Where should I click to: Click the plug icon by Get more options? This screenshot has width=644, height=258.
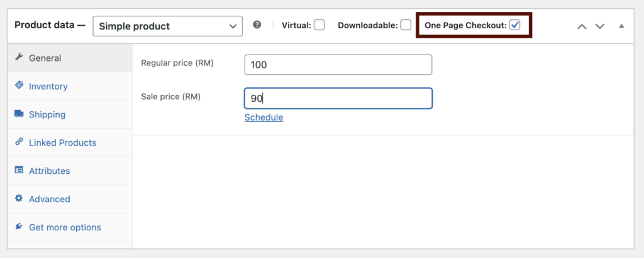[x=19, y=227]
